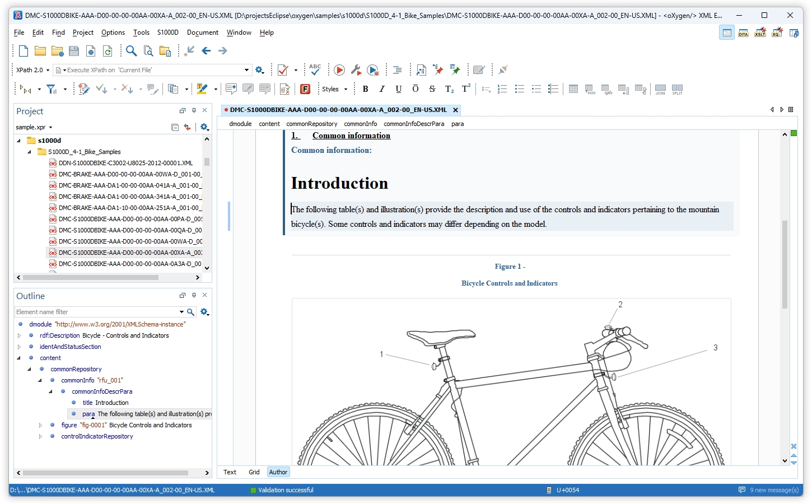
Task: Pin the Project panel
Action: [194, 110]
